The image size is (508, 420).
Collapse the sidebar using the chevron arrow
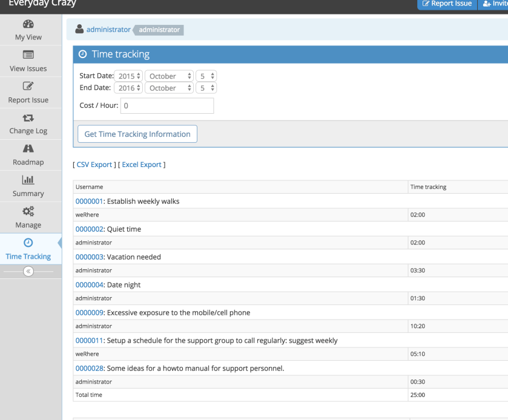[28, 271]
